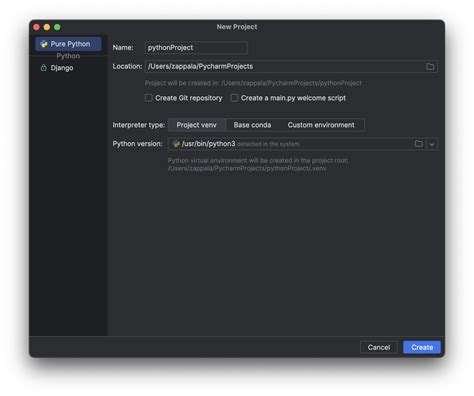Expand Python version dropdown arrow

pyautogui.click(x=432, y=144)
